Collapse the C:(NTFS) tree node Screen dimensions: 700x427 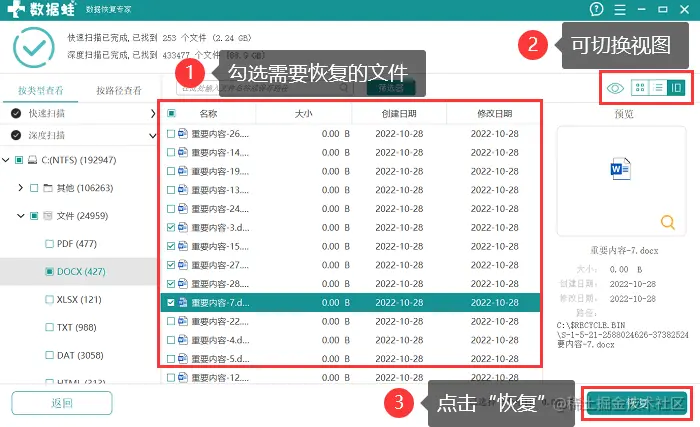tap(6, 159)
